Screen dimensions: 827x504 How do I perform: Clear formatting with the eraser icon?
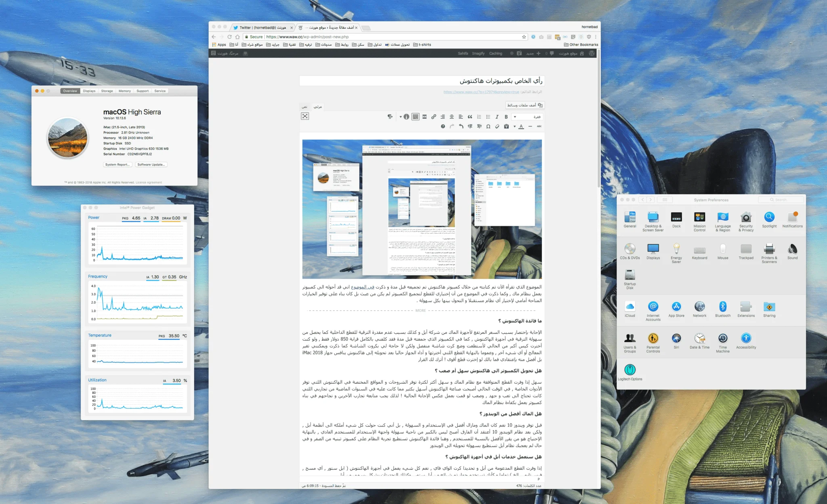pos(497,126)
